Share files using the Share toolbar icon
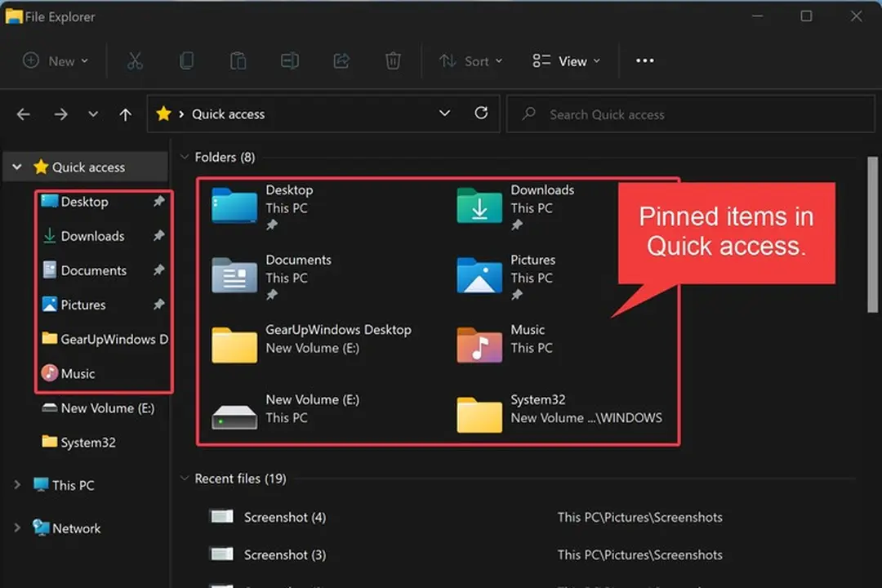The image size is (882, 588). tap(341, 60)
